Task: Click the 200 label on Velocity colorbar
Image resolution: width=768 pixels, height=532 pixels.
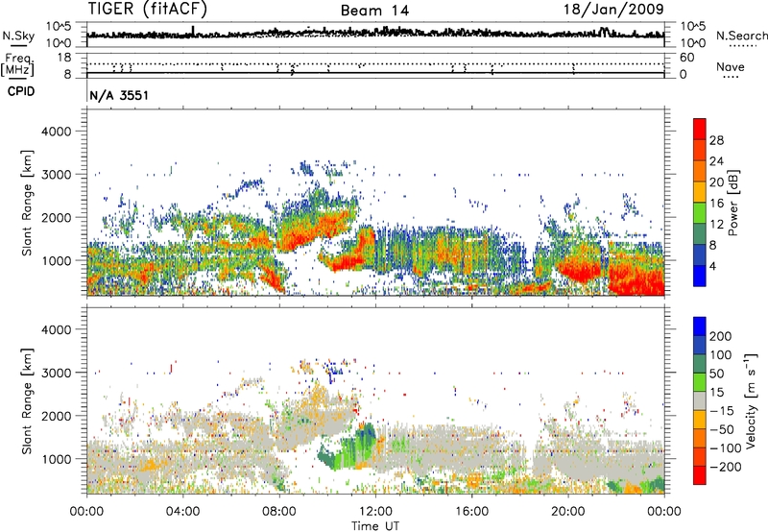Action: [x=721, y=336]
